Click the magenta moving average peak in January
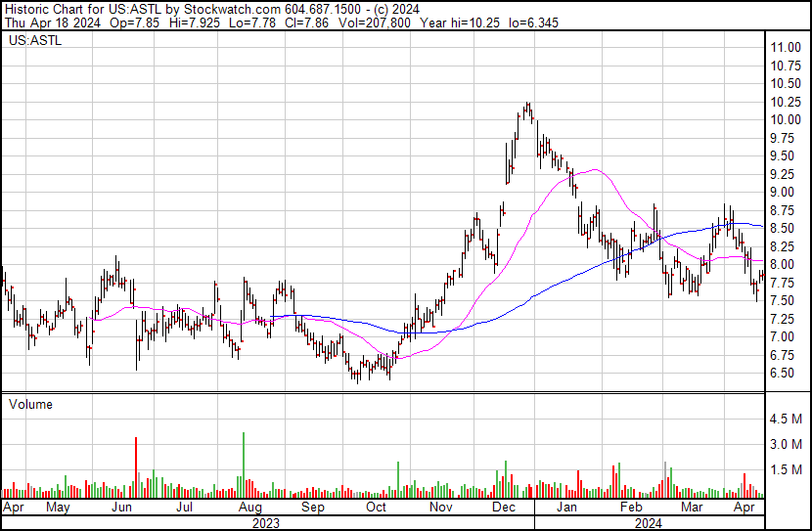Viewport: 812px width, 531px height. (x=593, y=170)
